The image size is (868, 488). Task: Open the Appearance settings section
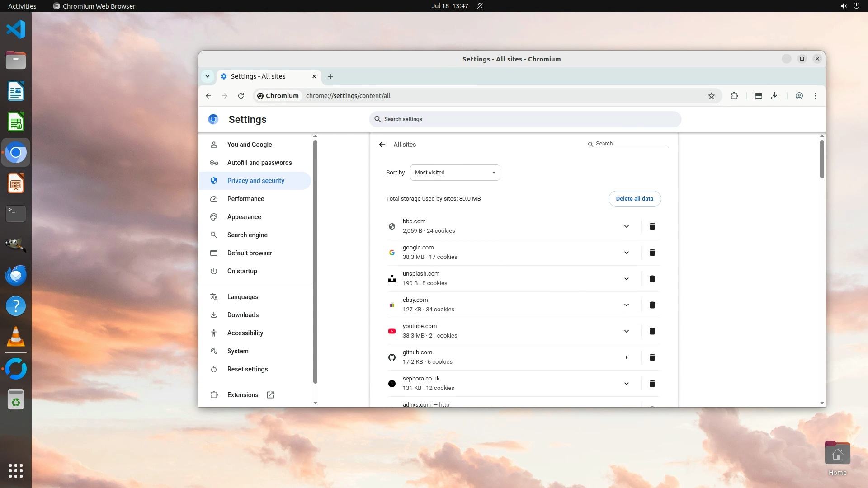(244, 217)
